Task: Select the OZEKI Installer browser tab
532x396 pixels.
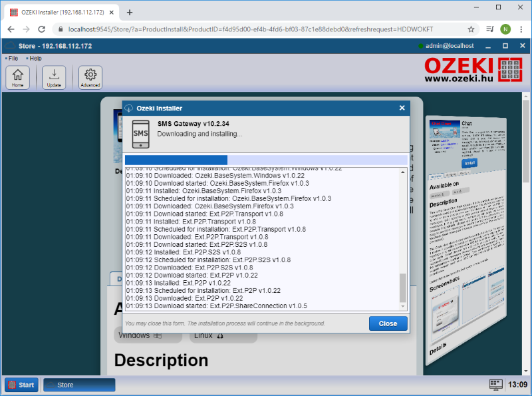Action: [x=63, y=13]
